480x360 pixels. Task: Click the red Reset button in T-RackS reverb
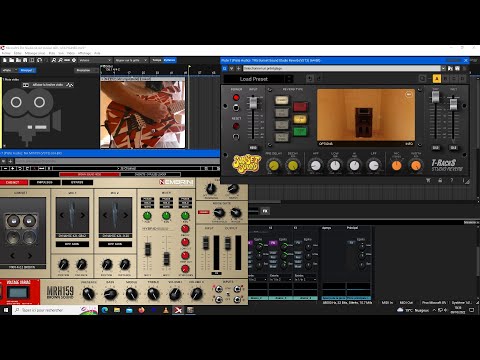coord(236,126)
